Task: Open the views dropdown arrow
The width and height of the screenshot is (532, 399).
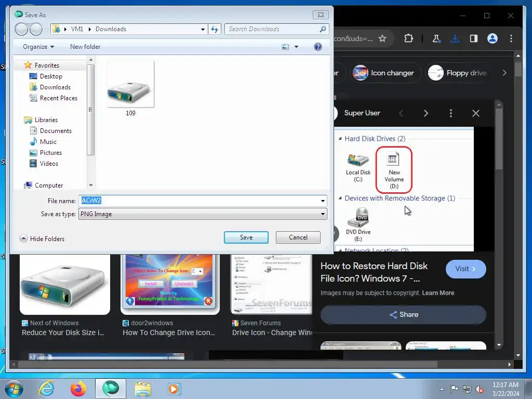Action: [296, 47]
